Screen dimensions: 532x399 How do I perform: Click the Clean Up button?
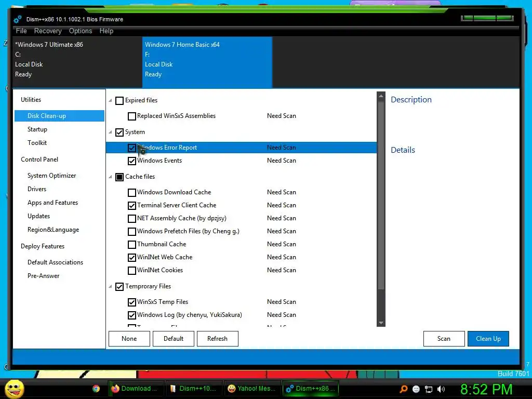click(488, 339)
